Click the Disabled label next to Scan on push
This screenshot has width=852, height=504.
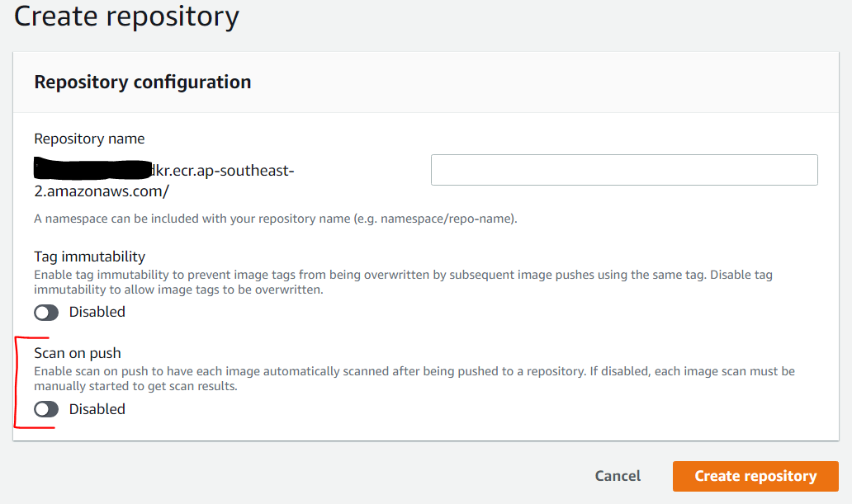(x=97, y=409)
